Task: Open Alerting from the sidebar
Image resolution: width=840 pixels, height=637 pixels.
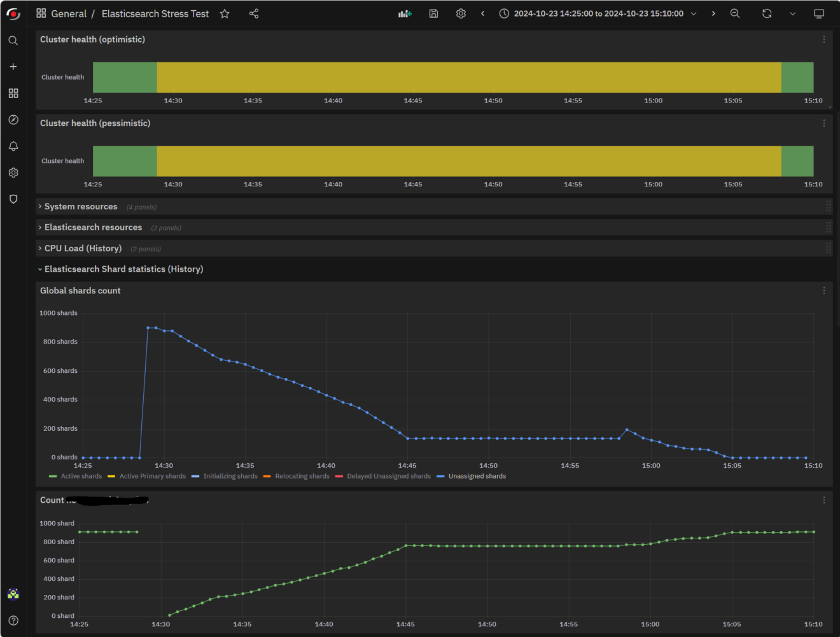Action: click(x=13, y=146)
